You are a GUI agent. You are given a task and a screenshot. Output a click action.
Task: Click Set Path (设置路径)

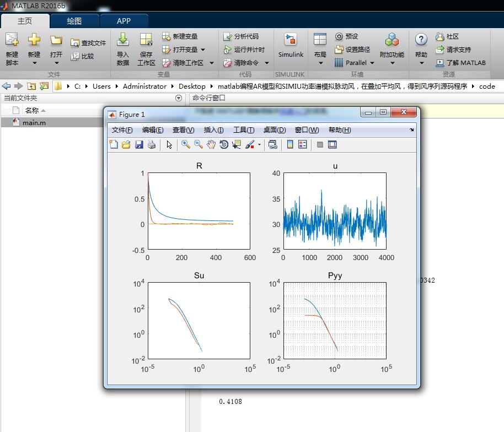[352, 50]
